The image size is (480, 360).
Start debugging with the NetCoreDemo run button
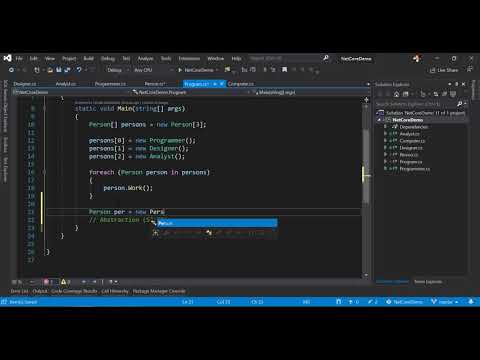click(x=198, y=70)
